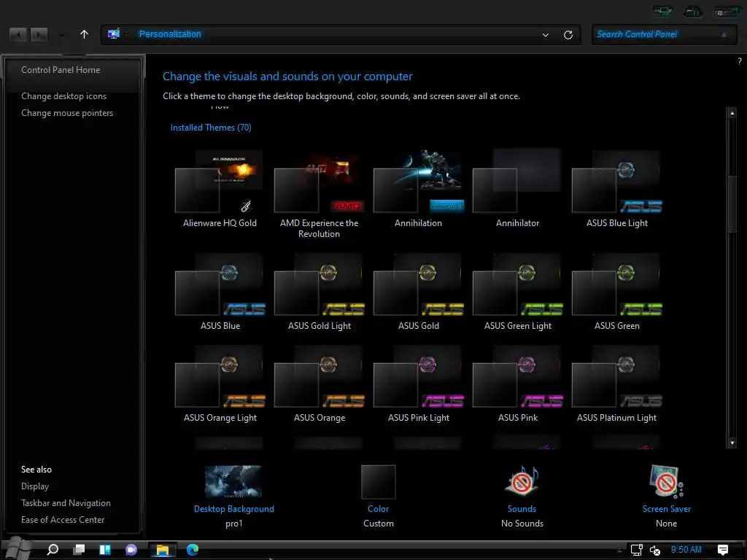The height and width of the screenshot is (560, 747).
Task: Switch to File Explorer on taskbar
Action: 163,550
